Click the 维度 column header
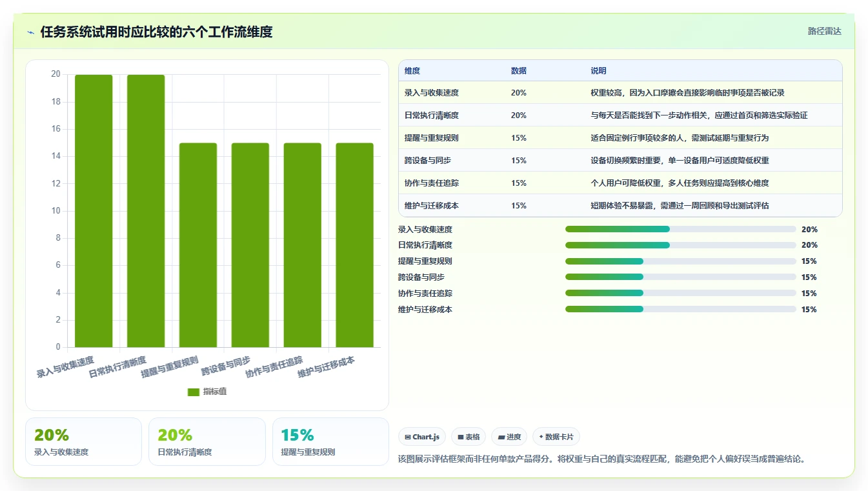 pyautogui.click(x=412, y=71)
